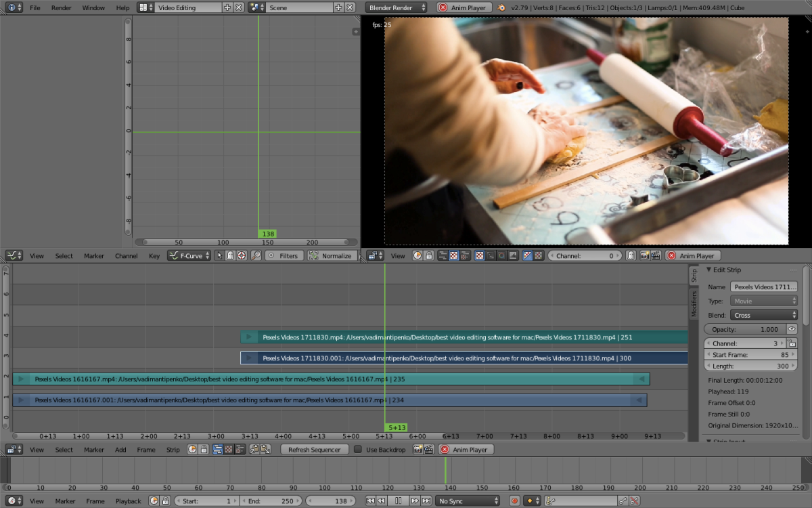Click the record auto-keyframe button in timeline
This screenshot has height=508, width=812.
514,501
